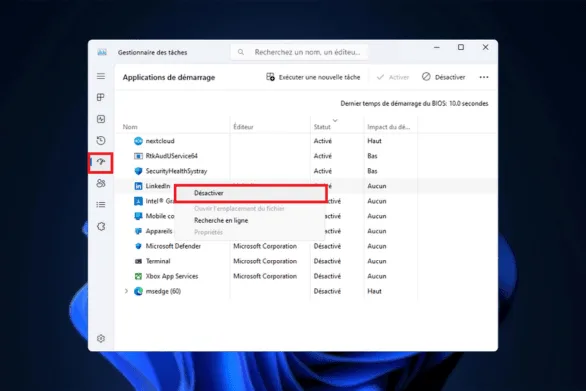Image resolution: width=586 pixels, height=391 pixels.
Task: Open Task Manager settings gear
Action: click(101, 339)
